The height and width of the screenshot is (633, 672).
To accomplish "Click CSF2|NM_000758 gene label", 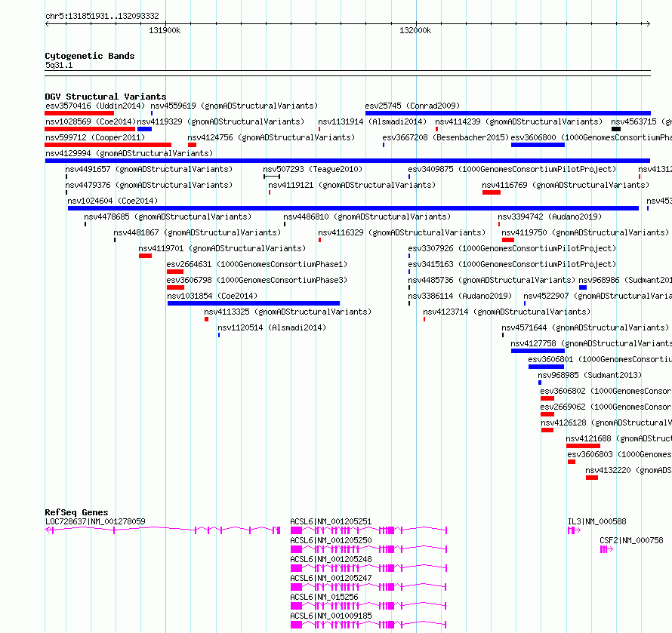I will [631, 540].
